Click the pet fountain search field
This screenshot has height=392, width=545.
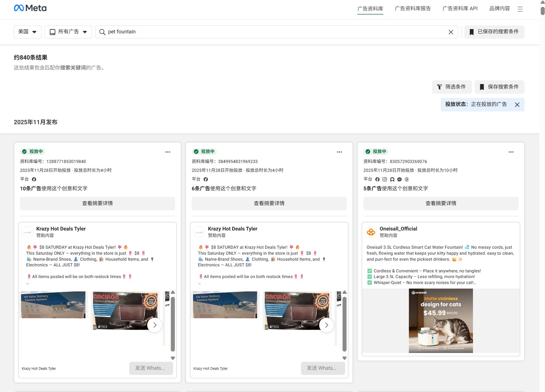pos(276,32)
